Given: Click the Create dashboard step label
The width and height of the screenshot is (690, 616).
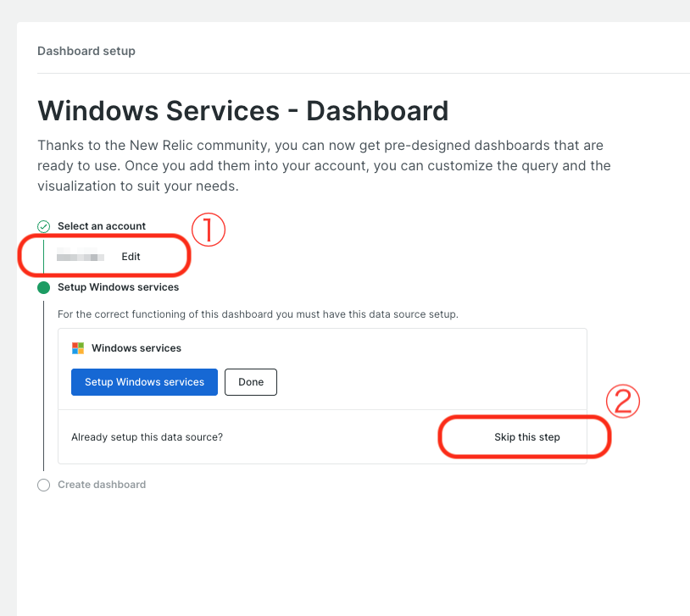Looking at the screenshot, I should (102, 485).
